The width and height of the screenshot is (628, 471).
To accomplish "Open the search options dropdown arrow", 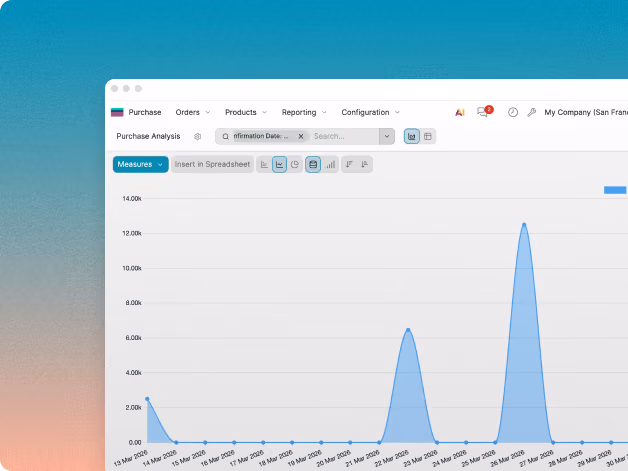I will click(x=387, y=137).
